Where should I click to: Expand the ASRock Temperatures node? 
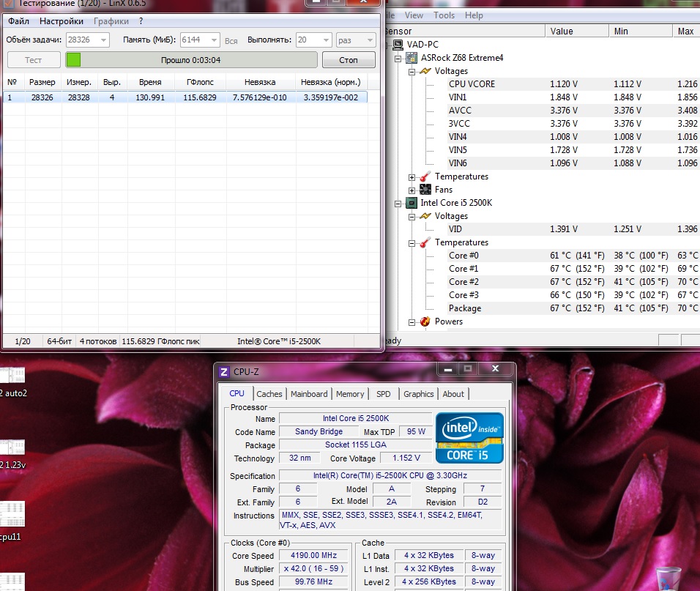tap(412, 177)
